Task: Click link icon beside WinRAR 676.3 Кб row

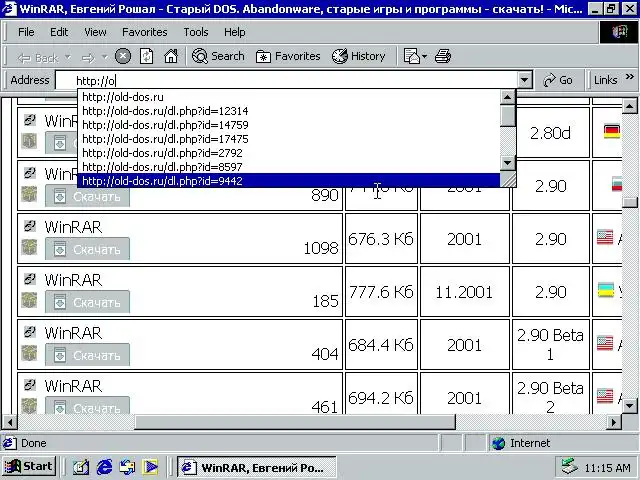Action: (29, 226)
